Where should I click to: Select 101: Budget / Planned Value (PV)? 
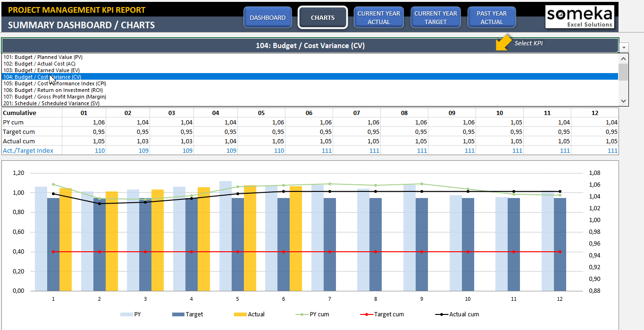[43, 57]
